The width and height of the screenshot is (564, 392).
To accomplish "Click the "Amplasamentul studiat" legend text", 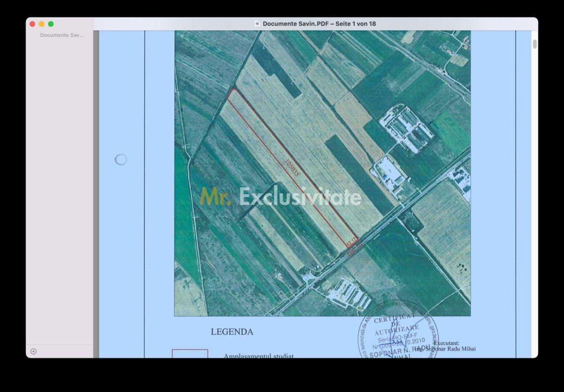I will 259,355.
